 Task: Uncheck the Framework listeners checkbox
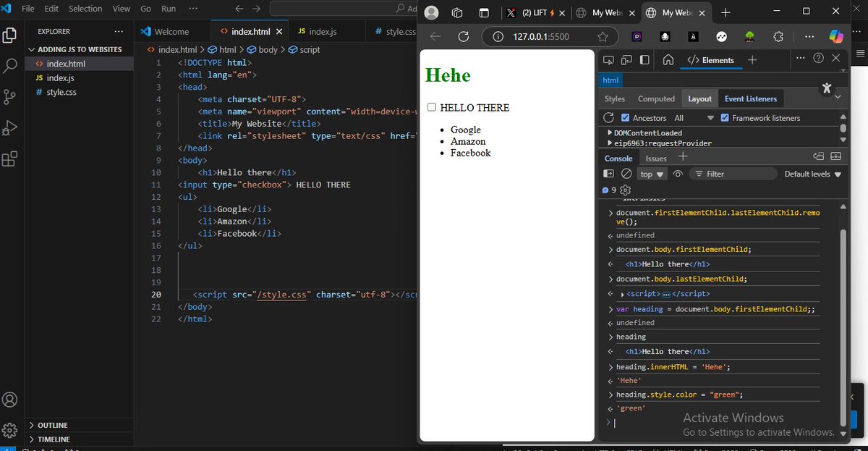click(x=726, y=118)
